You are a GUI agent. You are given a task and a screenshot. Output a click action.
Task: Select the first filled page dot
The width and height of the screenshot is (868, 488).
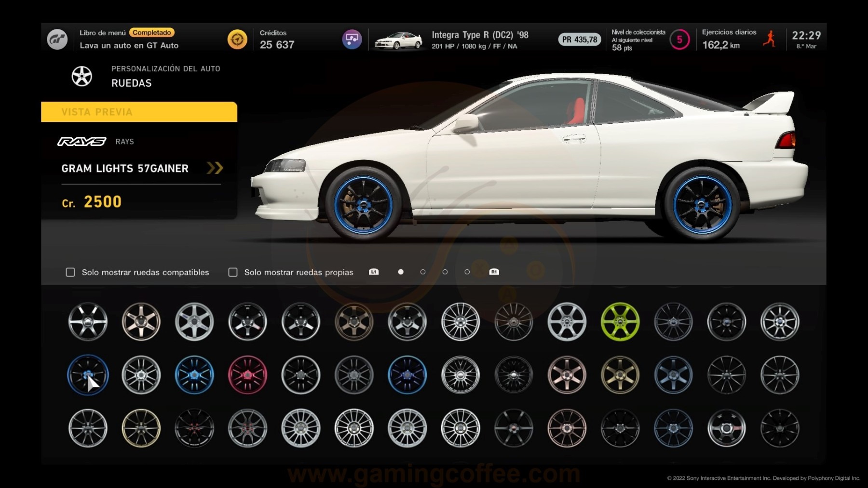pyautogui.click(x=401, y=272)
